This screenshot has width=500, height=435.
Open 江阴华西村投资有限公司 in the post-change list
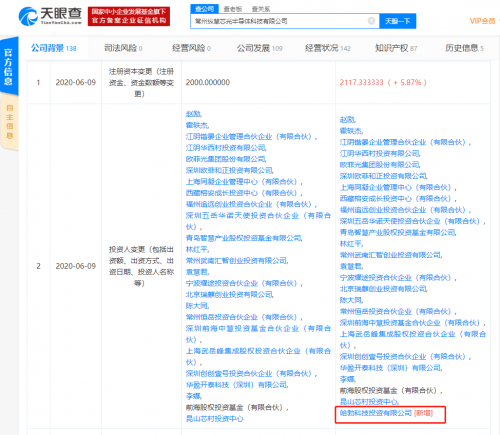coord(380,153)
